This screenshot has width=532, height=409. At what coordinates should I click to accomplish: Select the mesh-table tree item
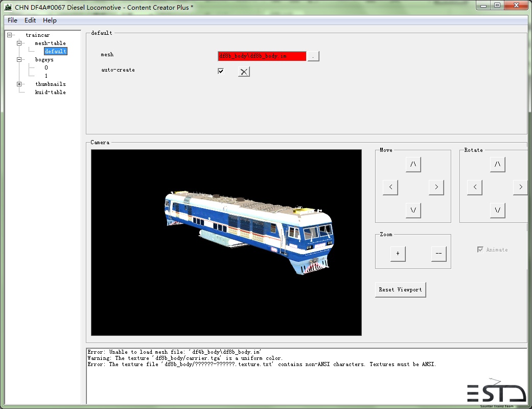pyautogui.click(x=50, y=43)
